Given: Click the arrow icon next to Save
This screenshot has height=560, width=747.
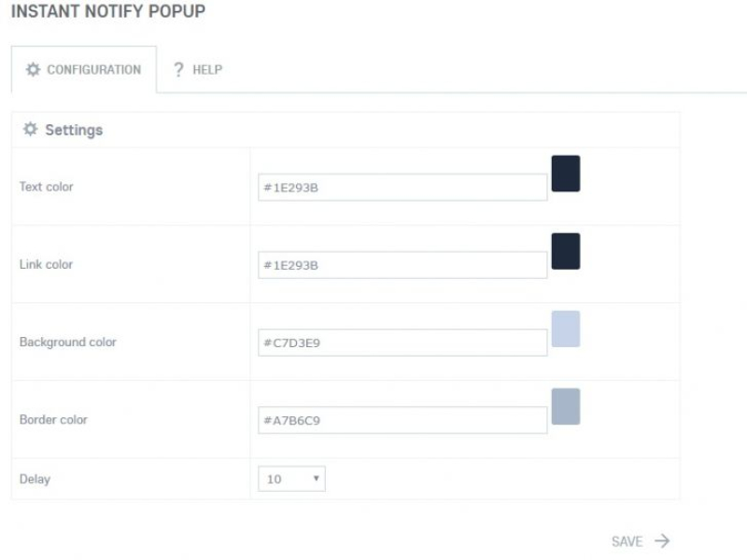Looking at the screenshot, I should point(662,541).
